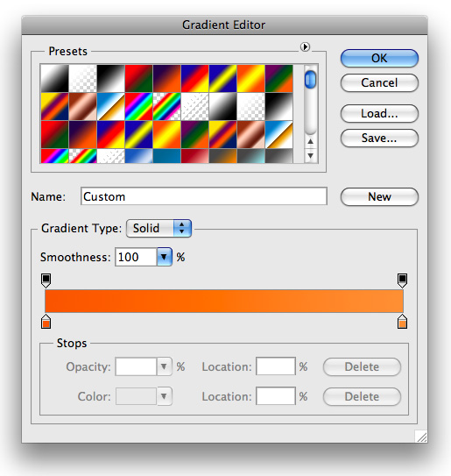This screenshot has height=476, width=451.
Task: Click the Name field containing Custom
Action: tap(204, 196)
